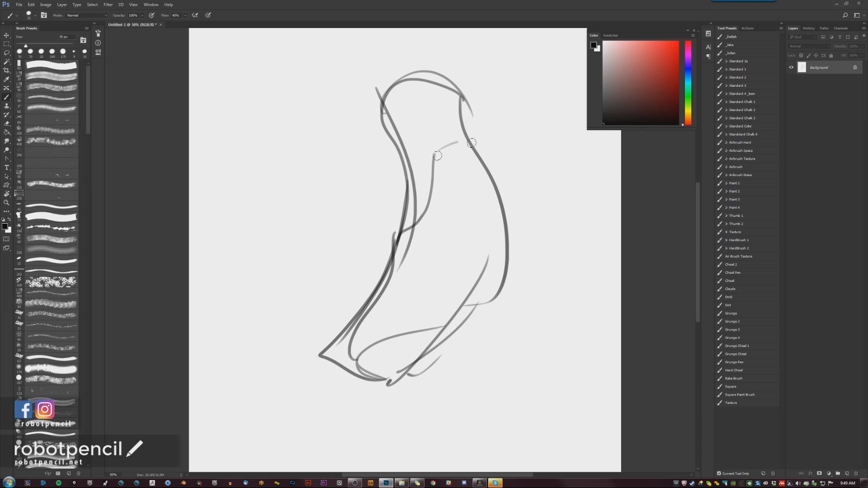This screenshot has width=868, height=488.
Task: Open the Filter menu
Action: click(x=108, y=5)
